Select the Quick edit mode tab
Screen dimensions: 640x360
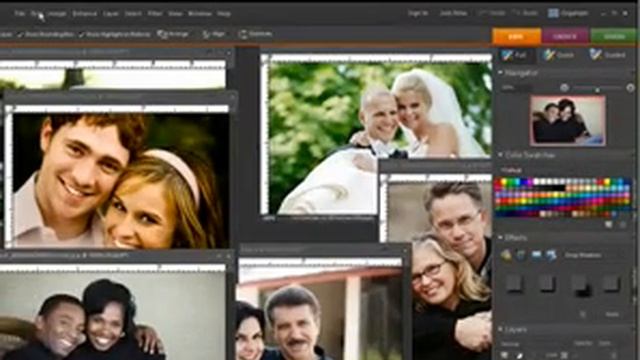[x=559, y=55]
